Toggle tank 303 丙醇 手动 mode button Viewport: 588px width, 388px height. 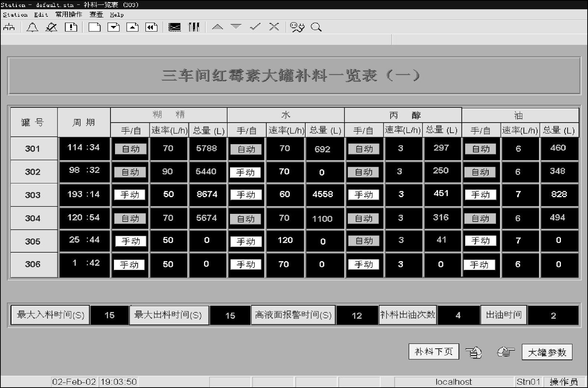click(x=364, y=195)
